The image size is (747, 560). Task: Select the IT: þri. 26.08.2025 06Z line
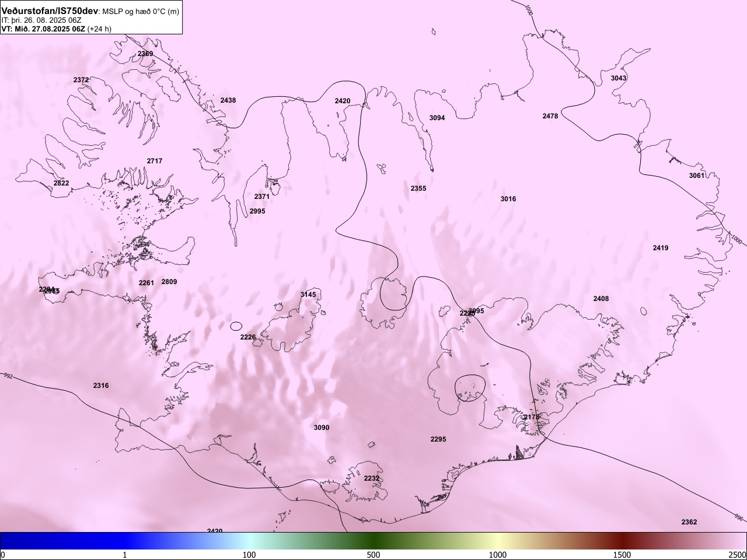(x=41, y=20)
